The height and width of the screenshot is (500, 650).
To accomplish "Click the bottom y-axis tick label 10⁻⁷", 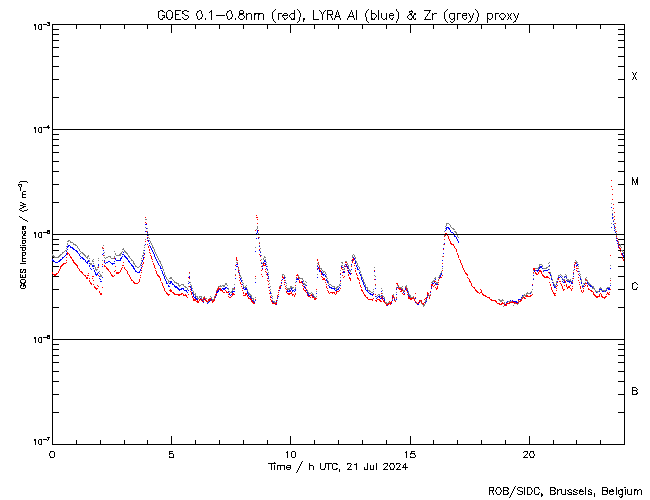I will (39, 442).
